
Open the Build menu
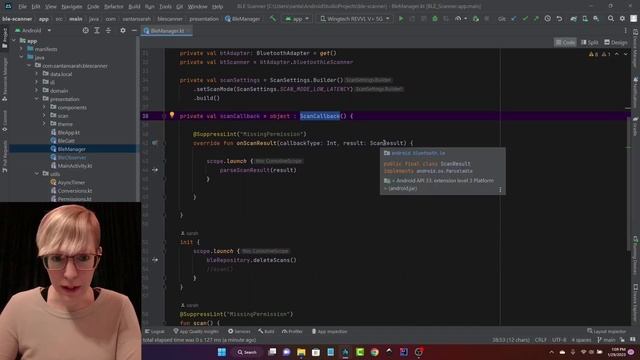[134, 7]
